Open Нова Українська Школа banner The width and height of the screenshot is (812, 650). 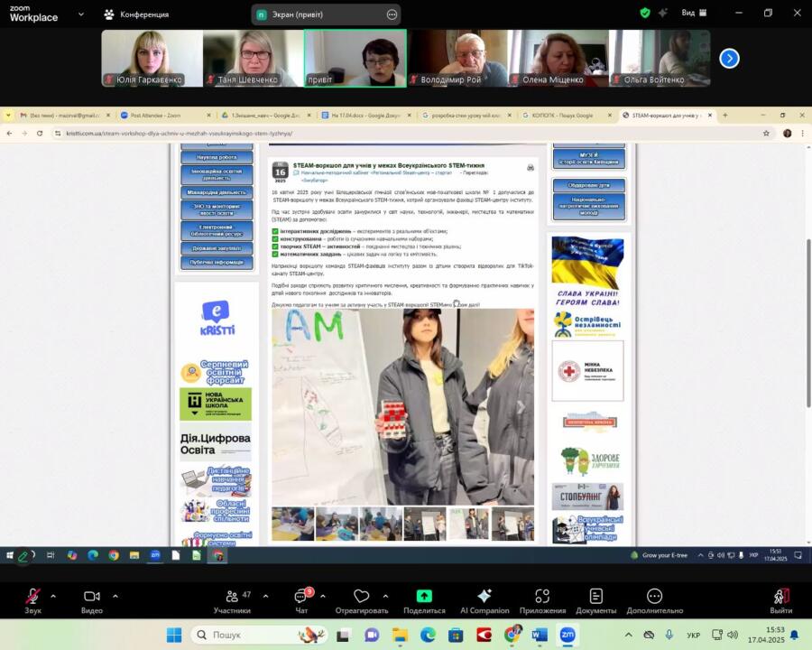coord(216,404)
